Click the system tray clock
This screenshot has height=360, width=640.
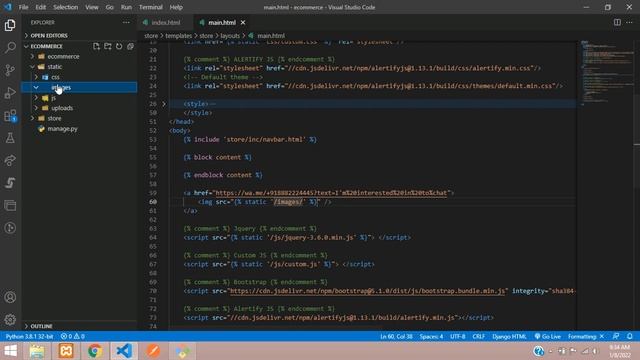pos(619,351)
